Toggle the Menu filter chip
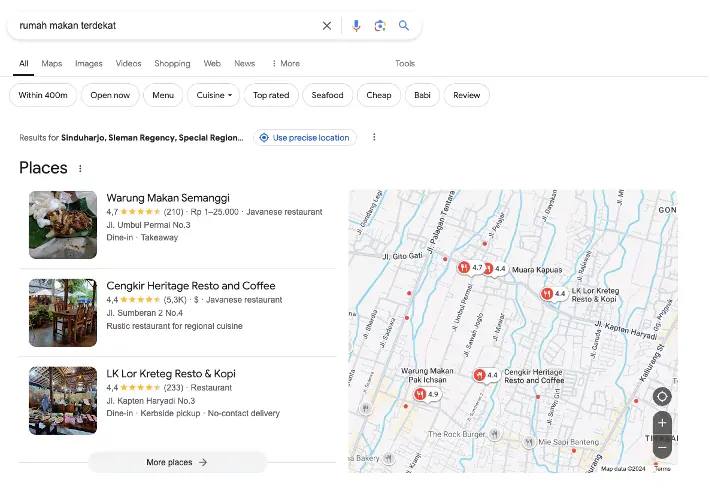 (x=163, y=95)
